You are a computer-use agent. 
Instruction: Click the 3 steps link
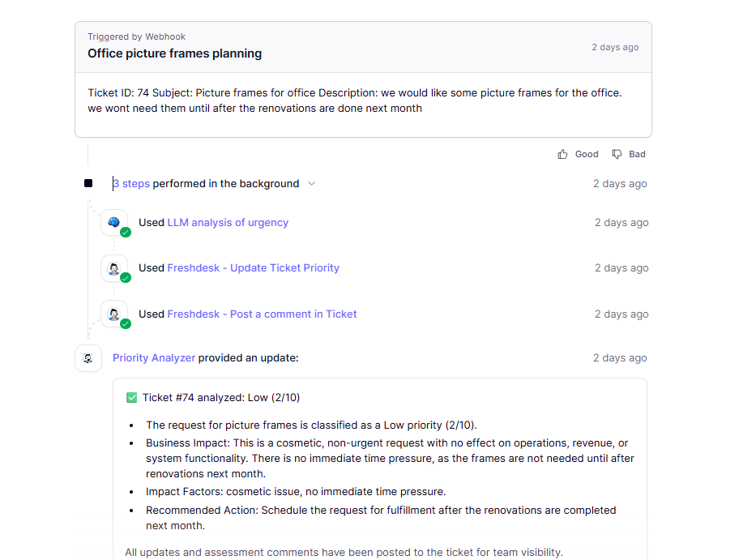[x=131, y=183]
